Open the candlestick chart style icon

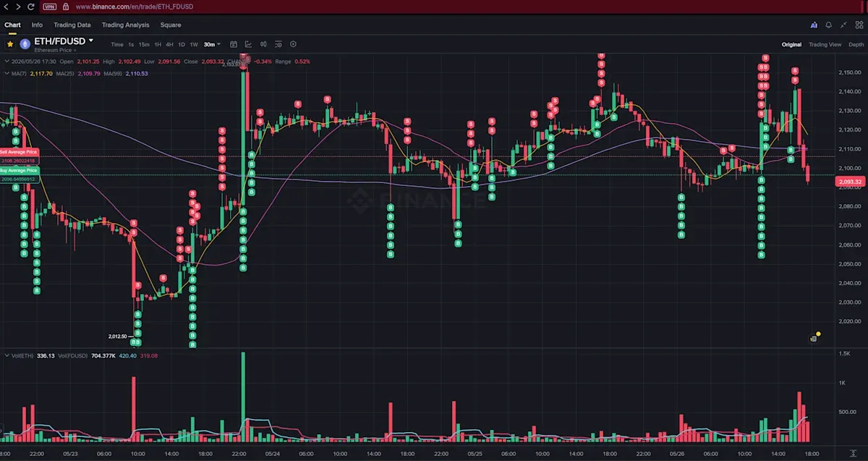pos(263,44)
